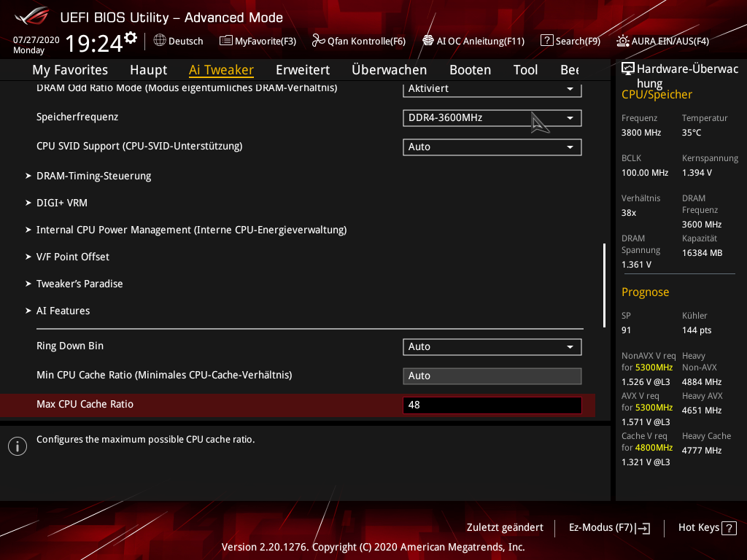This screenshot has width=747, height=560.
Task: Open AI OC Anleitung(F11)
Action: coord(473,41)
